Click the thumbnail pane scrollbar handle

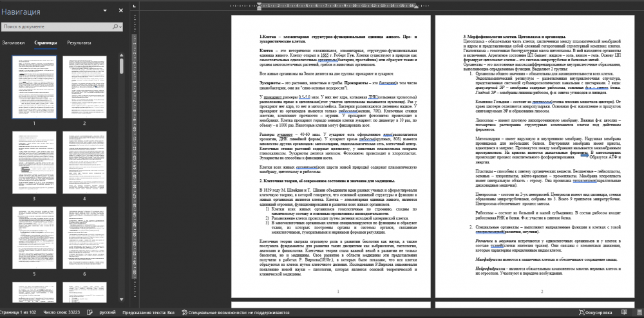pos(121,66)
